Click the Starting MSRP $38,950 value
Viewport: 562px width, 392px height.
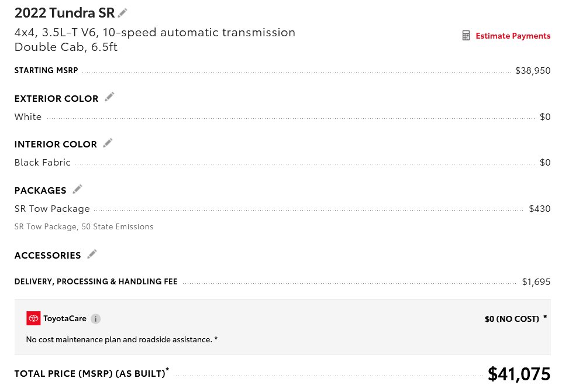click(532, 71)
